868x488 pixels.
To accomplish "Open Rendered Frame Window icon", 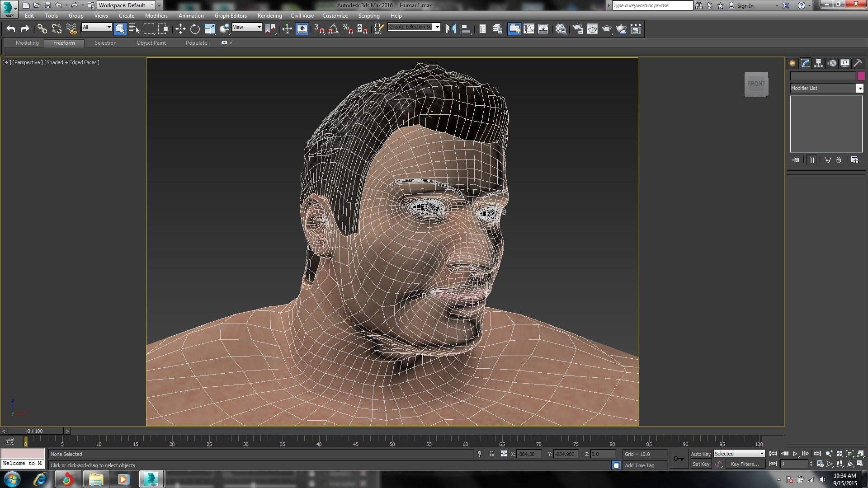I will 592,29.
